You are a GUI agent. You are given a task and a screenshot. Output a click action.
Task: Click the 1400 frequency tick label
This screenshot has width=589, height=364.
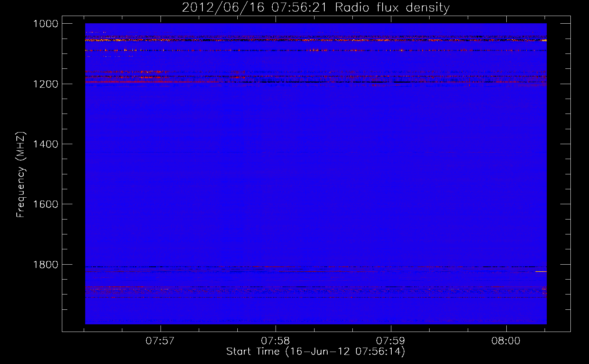click(46, 144)
